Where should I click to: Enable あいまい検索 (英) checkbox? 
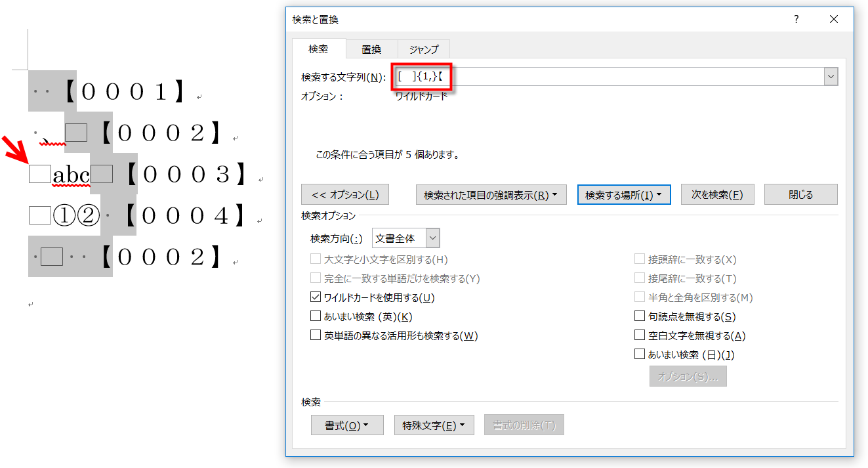pyautogui.click(x=316, y=317)
